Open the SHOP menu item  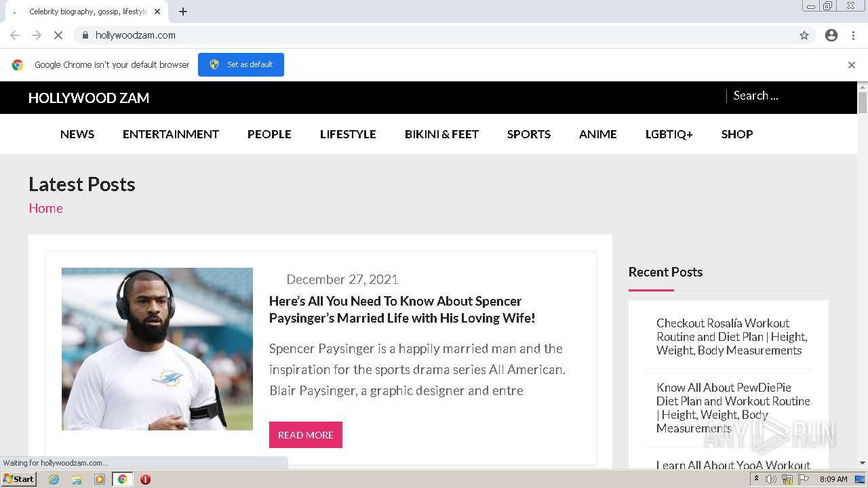click(737, 134)
